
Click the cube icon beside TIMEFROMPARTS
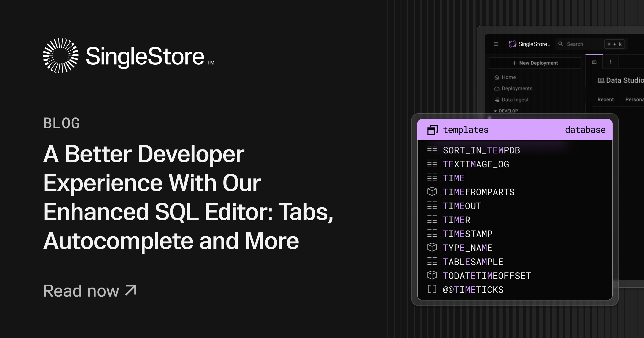[432, 191]
